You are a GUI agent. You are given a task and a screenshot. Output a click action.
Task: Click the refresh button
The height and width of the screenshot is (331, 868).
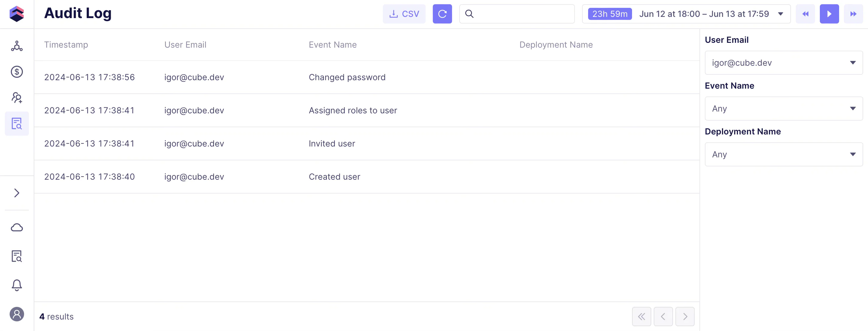[442, 14]
